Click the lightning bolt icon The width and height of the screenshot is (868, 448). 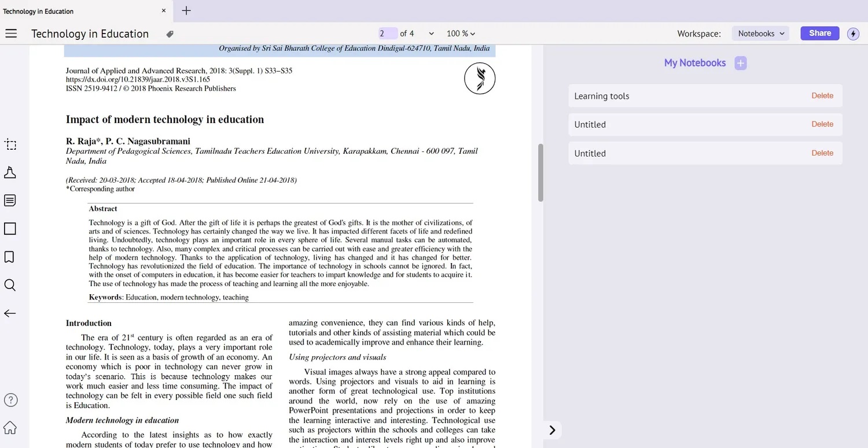point(853,34)
